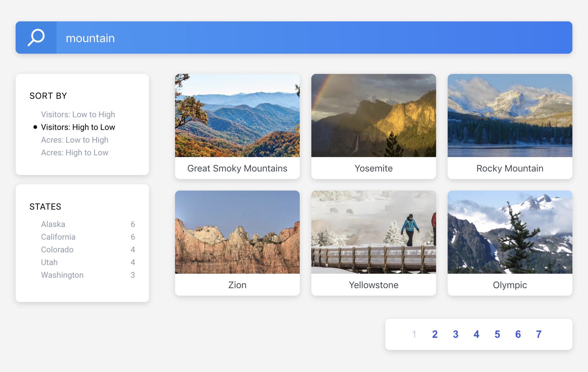Expand the States filter section
588x372 pixels.
(x=45, y=206)
